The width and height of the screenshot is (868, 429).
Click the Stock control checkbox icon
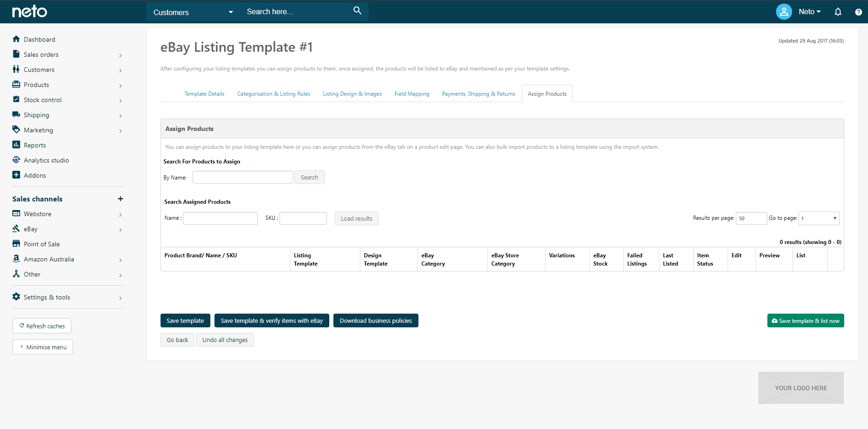click(x=16, y=99)
